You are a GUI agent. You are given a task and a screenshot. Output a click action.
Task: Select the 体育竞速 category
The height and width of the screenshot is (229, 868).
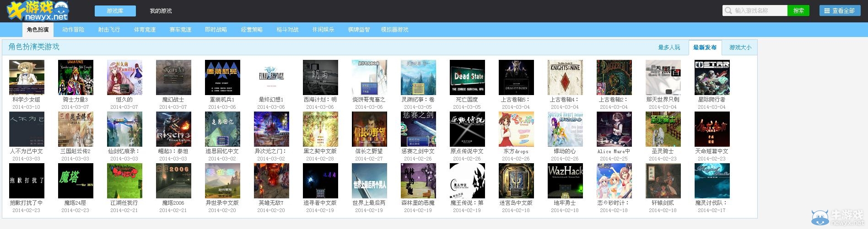[145, 29]
